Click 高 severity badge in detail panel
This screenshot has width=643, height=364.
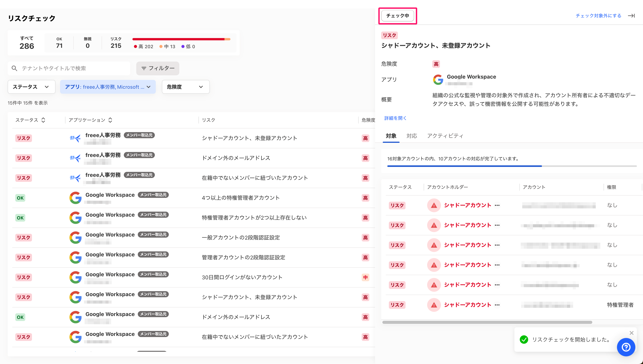436,64
